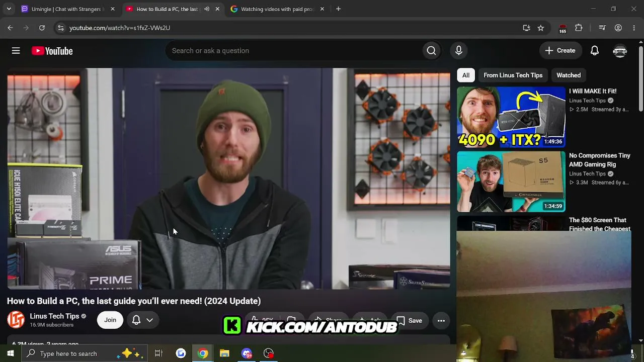644x362 pixels.
Task: Open YouTube notifications bell in header
Action: (x=595, y=51)
